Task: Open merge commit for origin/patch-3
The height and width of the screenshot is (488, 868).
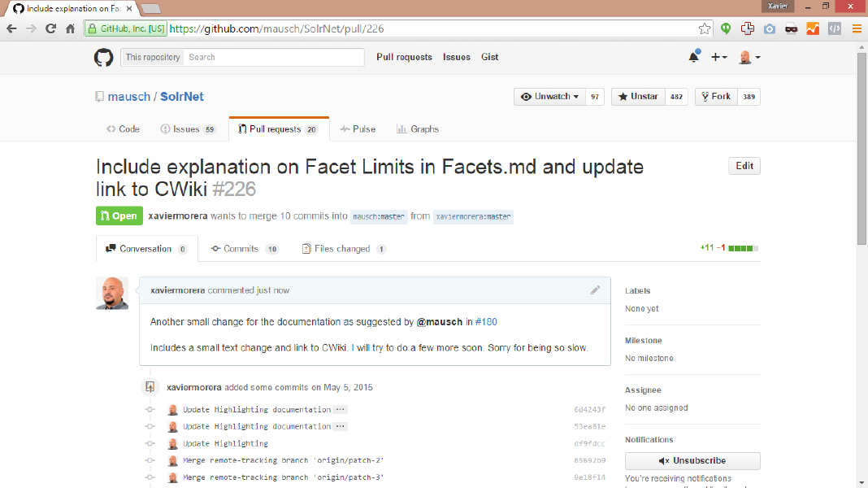Action: coord(283,477)
